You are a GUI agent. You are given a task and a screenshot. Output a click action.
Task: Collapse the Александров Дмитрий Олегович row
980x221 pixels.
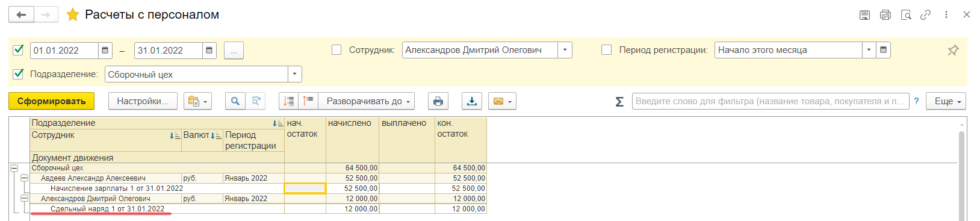tap(24, 198)
